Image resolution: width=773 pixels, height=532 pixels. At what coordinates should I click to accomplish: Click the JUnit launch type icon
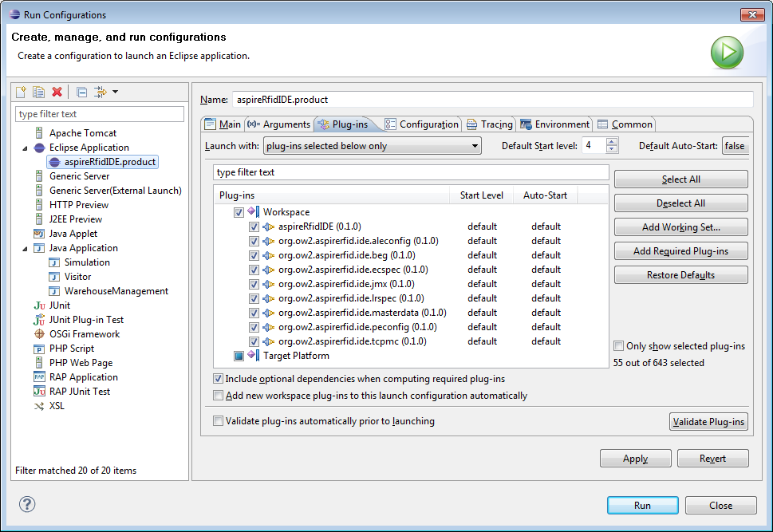[39, 305]
